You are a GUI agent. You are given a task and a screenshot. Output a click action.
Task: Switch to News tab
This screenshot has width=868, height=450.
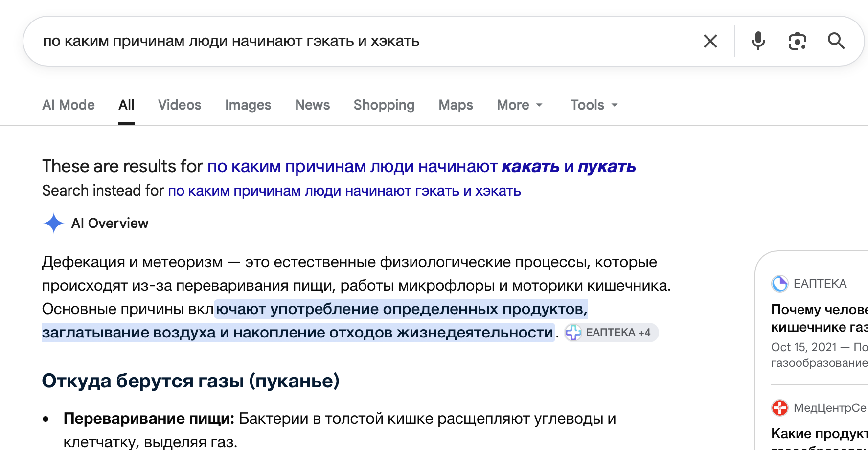313,105
